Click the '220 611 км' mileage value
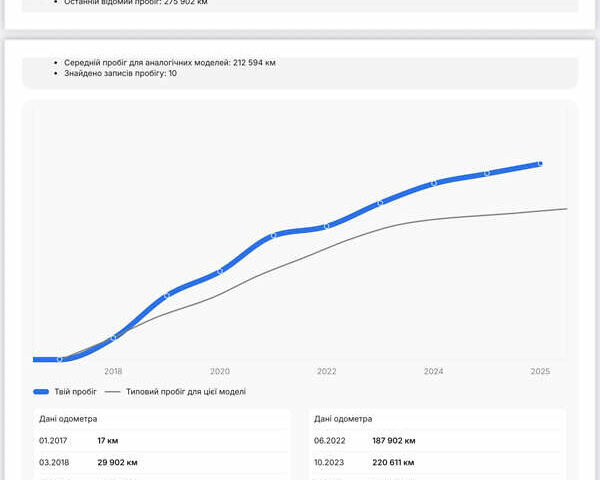 (x=393, y=462)
